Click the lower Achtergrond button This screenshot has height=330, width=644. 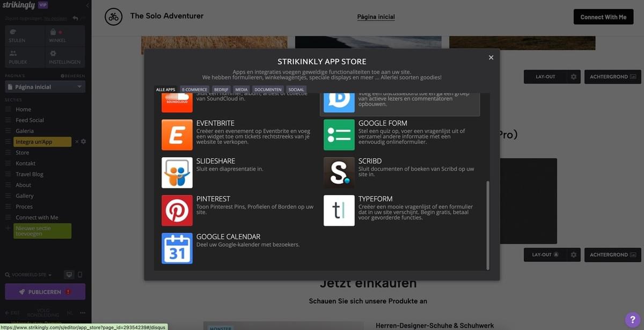tap(612, 255)
